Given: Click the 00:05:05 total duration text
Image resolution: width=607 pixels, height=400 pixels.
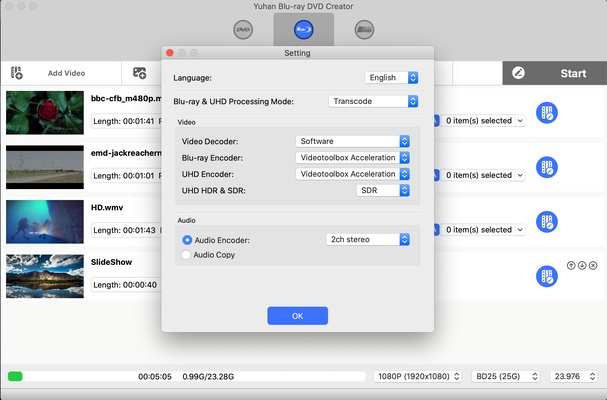Looking at the screenshot, I should point(155,377).
